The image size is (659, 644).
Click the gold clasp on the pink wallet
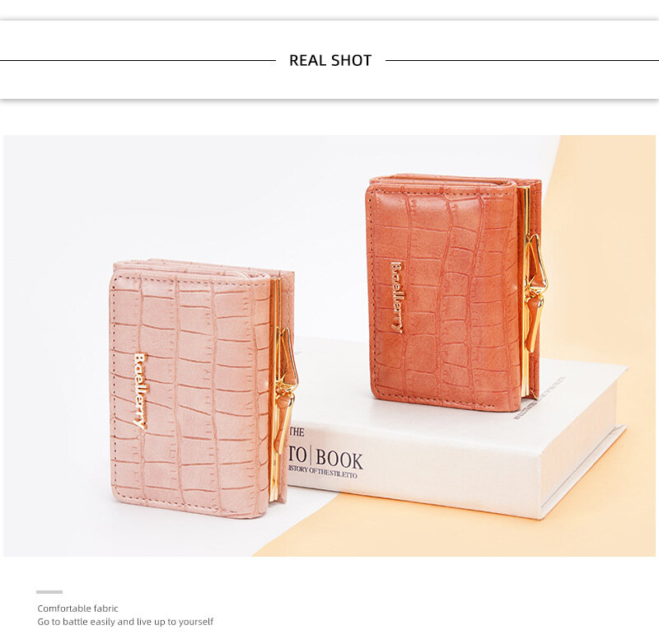pos(287,390)
